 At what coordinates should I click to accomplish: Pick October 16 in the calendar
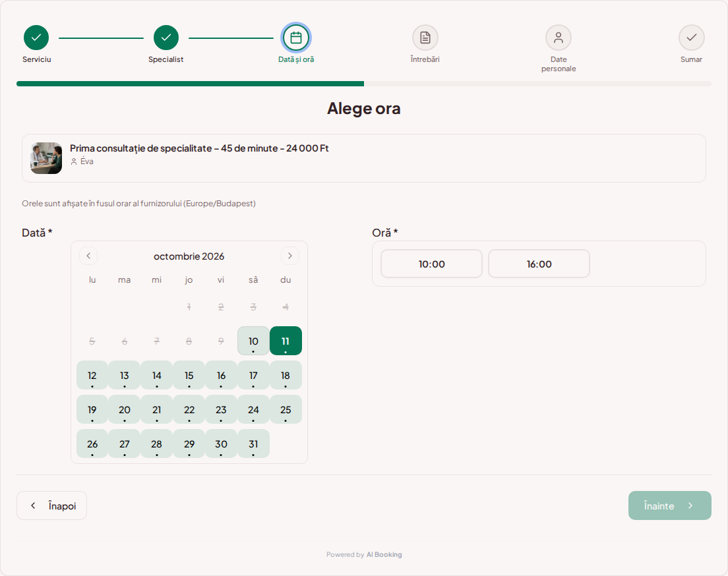(221, 376)
